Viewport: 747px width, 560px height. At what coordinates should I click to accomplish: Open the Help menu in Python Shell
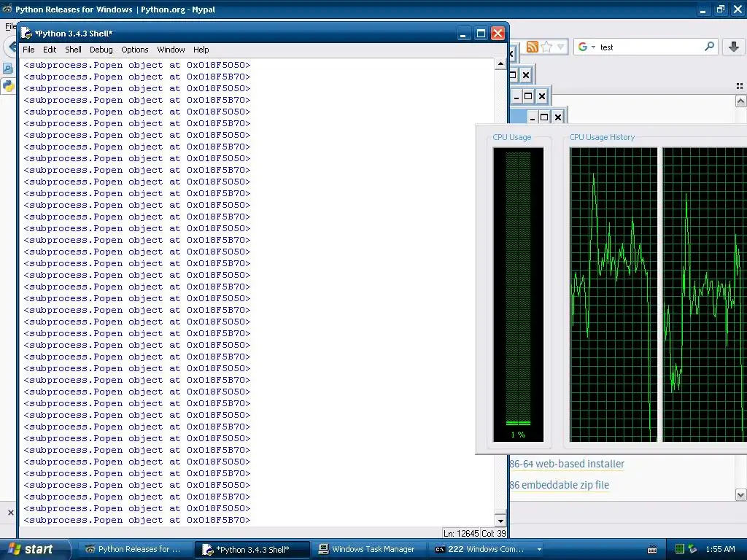[201, 50]
